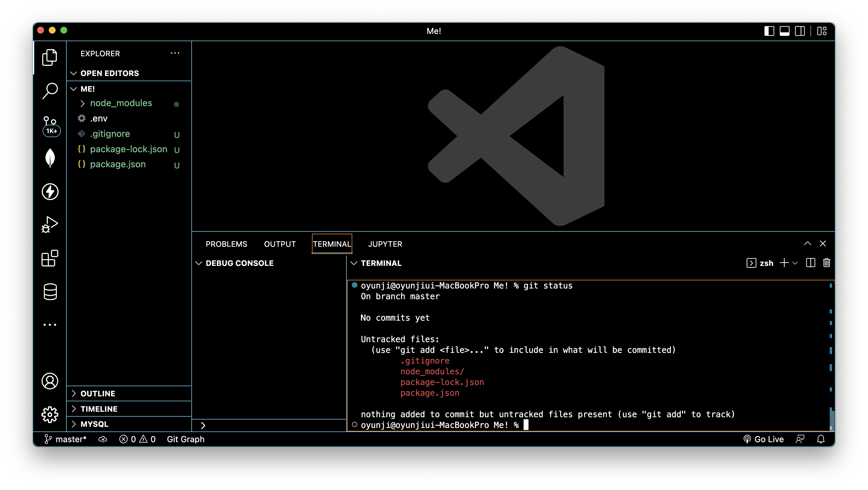
Task: Open the Search view
Action: (50, 91)
